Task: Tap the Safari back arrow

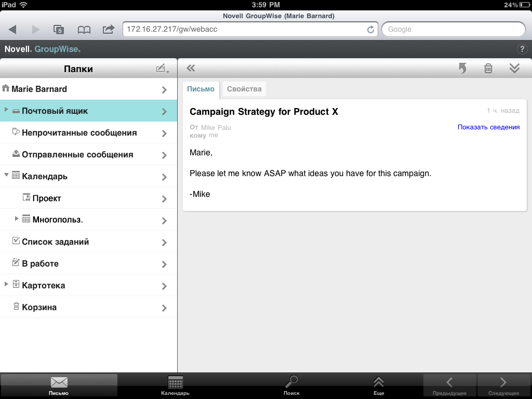Action: (x=12, y=30)
